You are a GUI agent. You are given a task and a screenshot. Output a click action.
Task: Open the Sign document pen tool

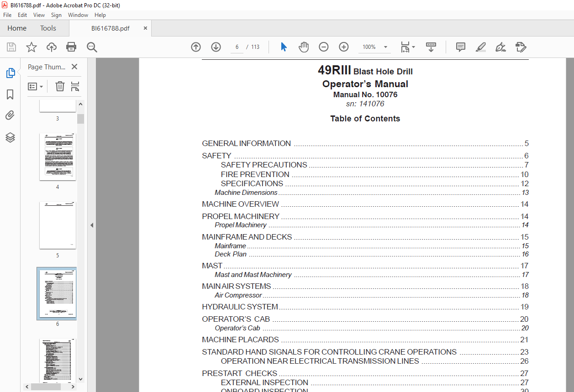[x=500, y=47]
